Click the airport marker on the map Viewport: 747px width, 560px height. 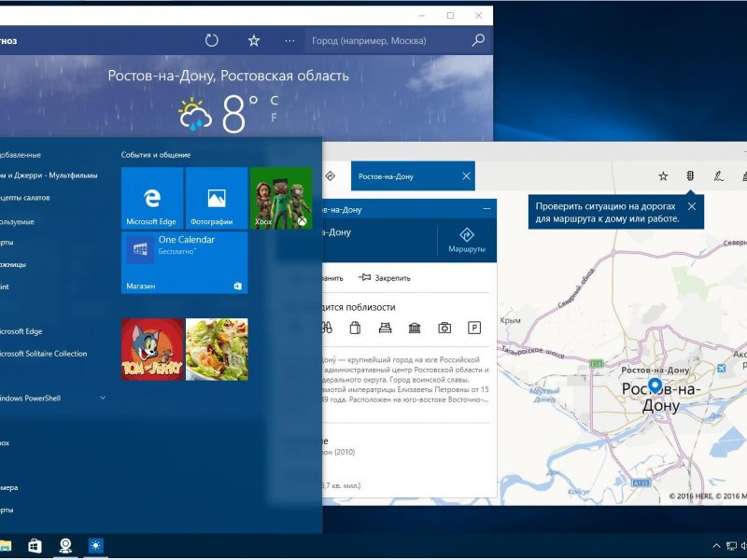[x=721, y=368]
